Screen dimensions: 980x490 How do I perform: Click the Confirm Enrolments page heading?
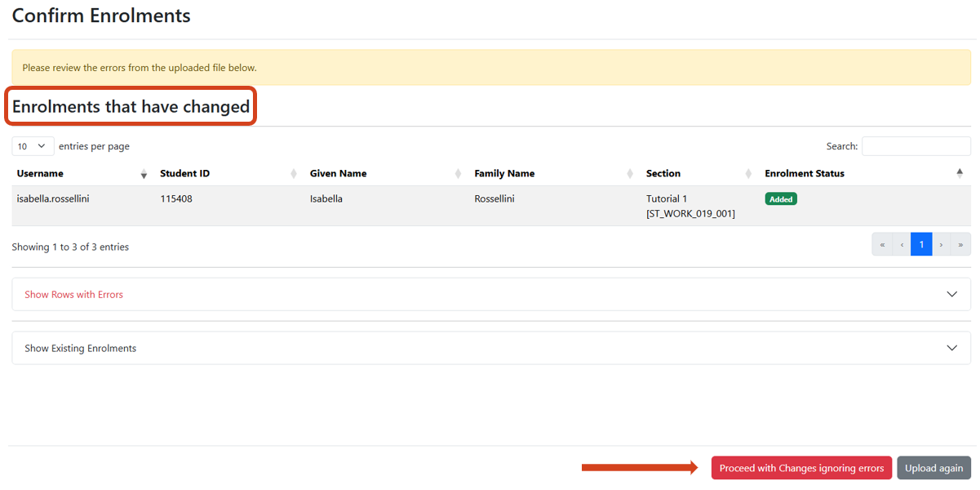click(x=101, y=15)
